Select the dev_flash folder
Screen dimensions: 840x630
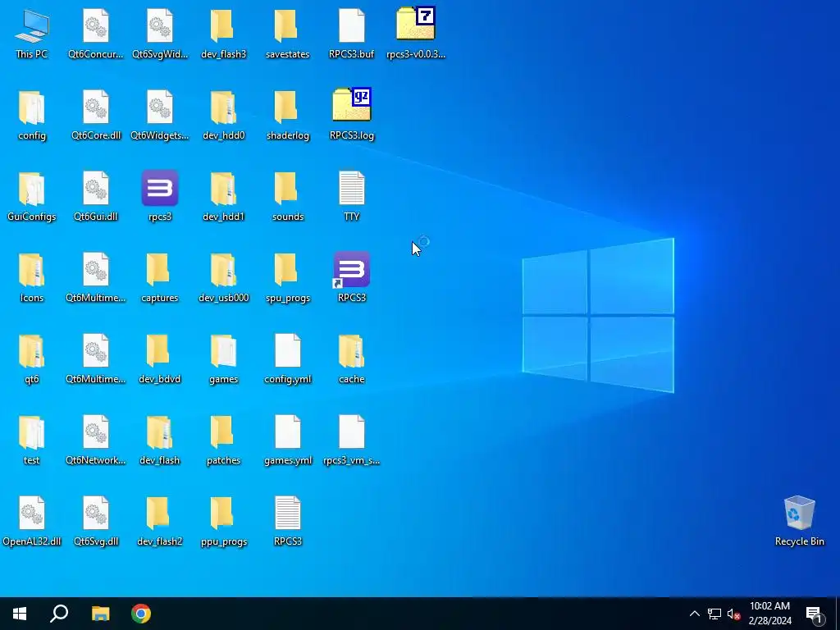[160, 441]
